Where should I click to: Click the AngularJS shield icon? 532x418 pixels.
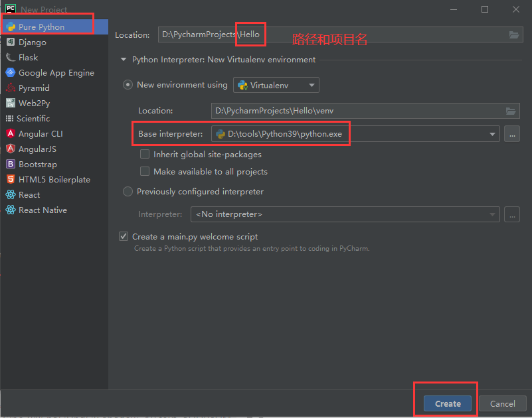coord(11,149)
